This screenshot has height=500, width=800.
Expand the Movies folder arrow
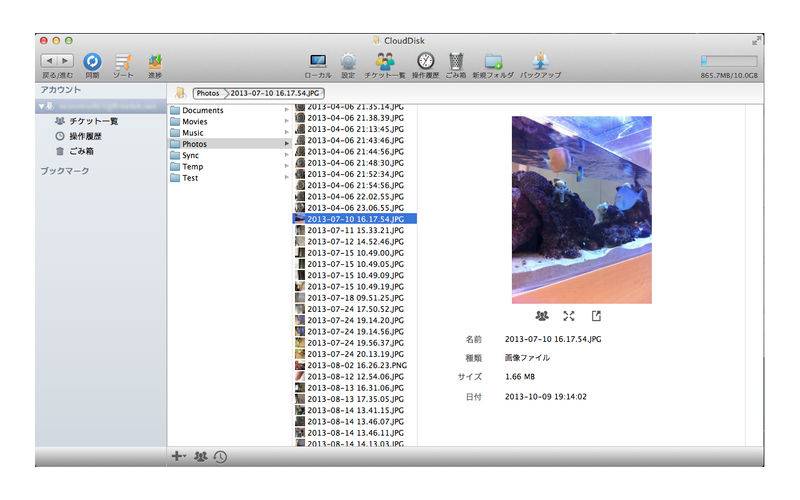coord(286,121)
